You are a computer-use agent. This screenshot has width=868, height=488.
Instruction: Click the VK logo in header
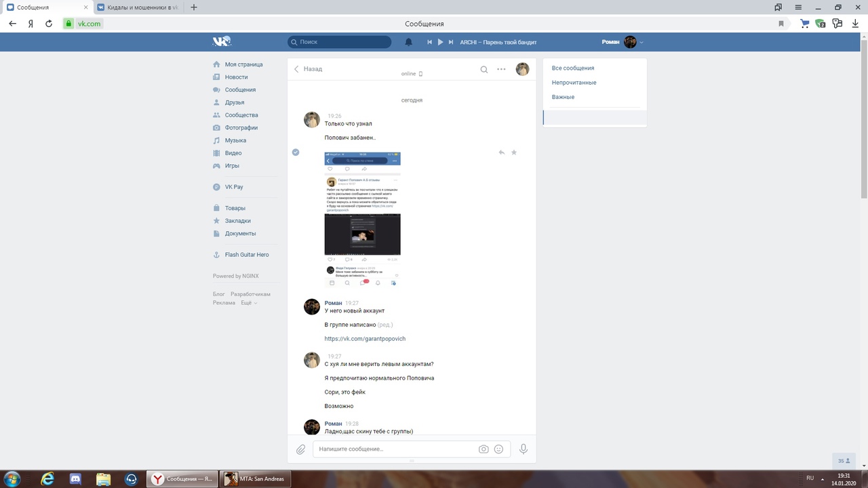click(222, 42)
